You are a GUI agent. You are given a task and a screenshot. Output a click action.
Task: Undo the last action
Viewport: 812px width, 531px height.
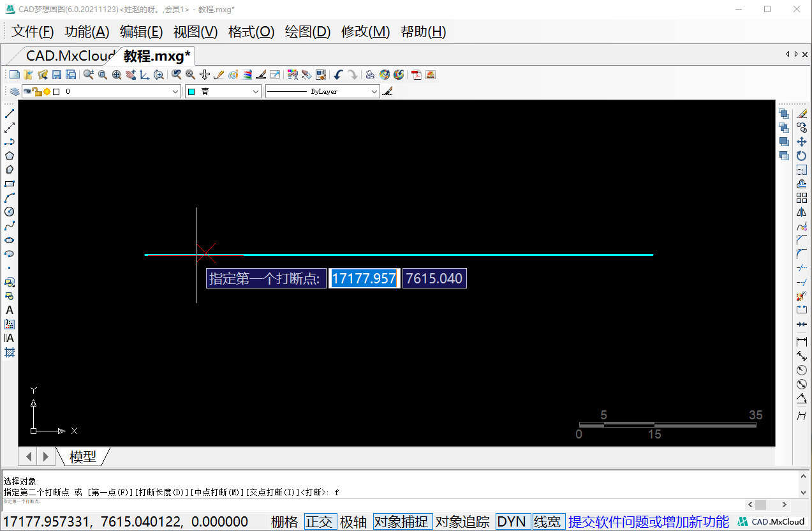pos(338,75)
